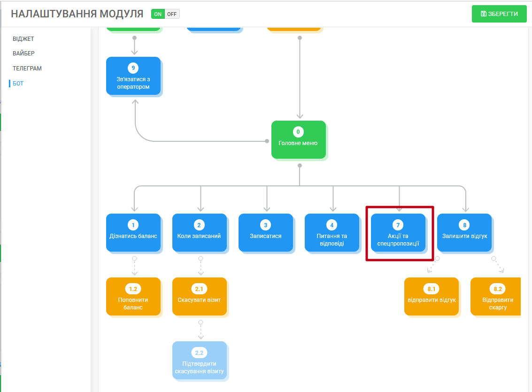The image size is (532, 392).
Task: Open the ВІДЖЕТ settings section
Action: click(23, 38)
